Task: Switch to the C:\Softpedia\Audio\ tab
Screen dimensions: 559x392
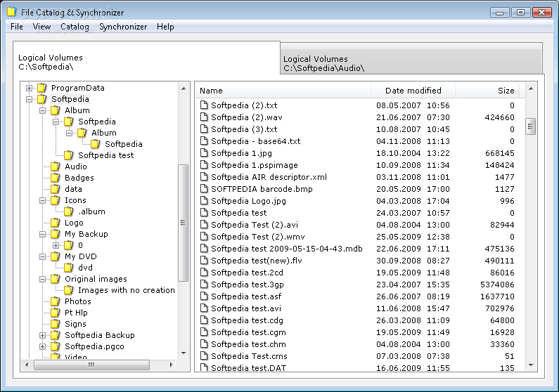Action: coord(411,59)
